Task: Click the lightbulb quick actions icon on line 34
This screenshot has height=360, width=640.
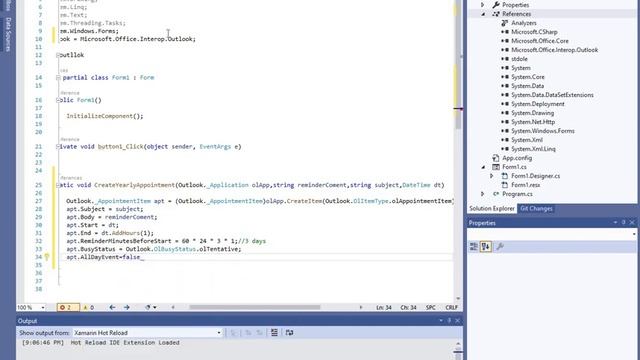Action: click(47, 257)
